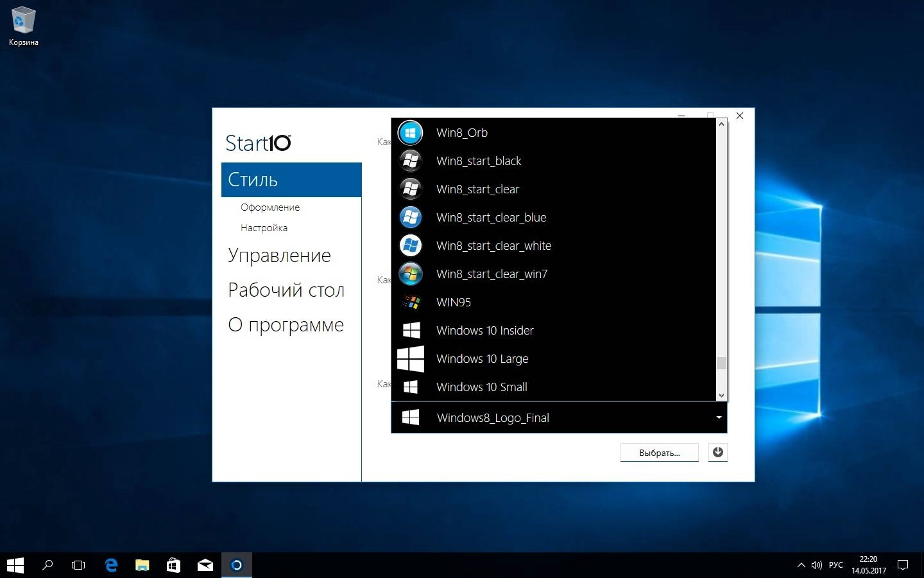Select the Win8_Orb start button icon
The image size is (924, 578).
click(411, 132)
